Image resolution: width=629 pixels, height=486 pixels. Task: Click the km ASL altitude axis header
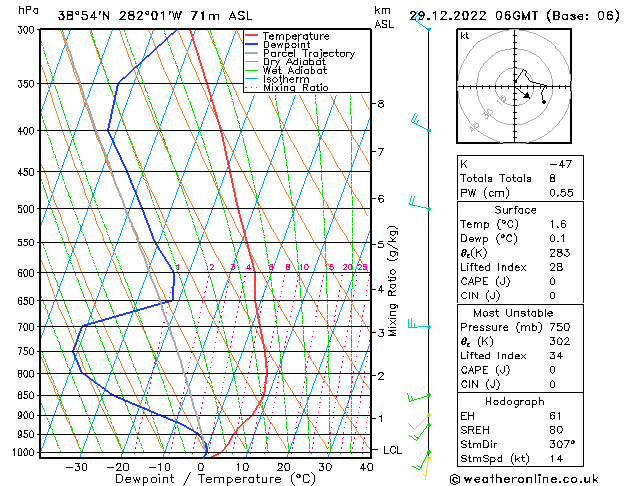[x=384, y=17]
